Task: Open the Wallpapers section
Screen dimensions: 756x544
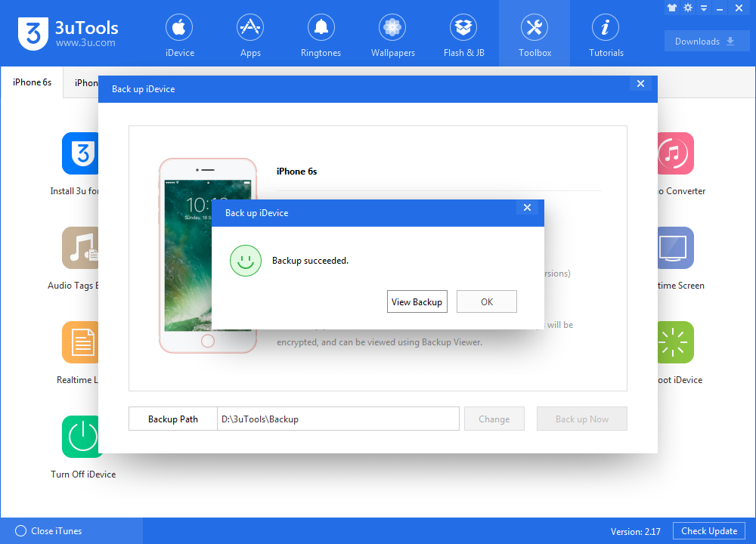Action: (x=392, y=35)
